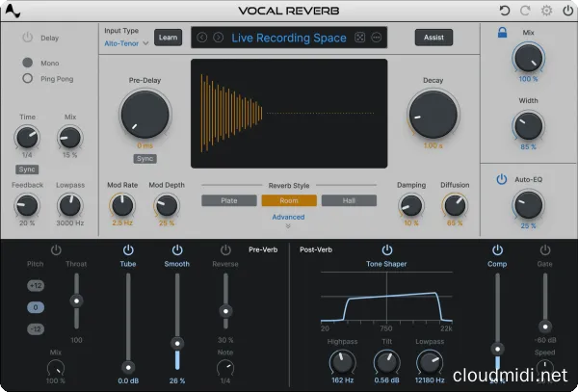Viewport: 578px width, 392px height.
Task: Toggle the Mix lock icon
Action: 502,33
